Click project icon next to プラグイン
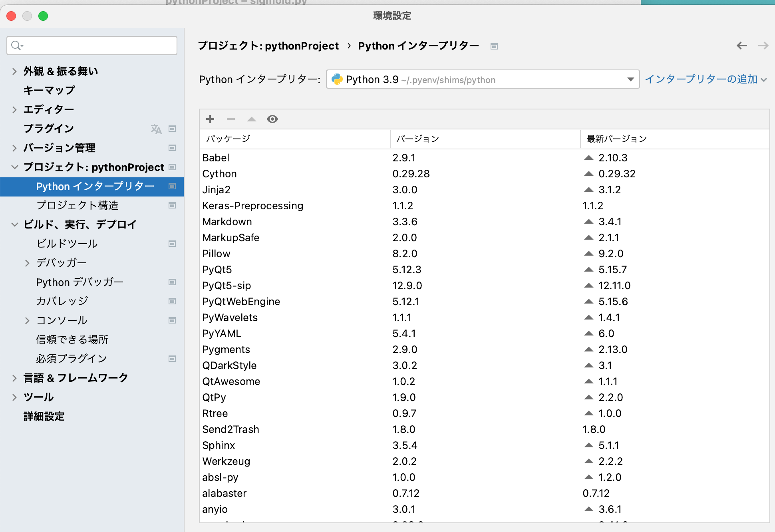The width and height of the screenshot is (775, 532). click(x=172, y=129)
